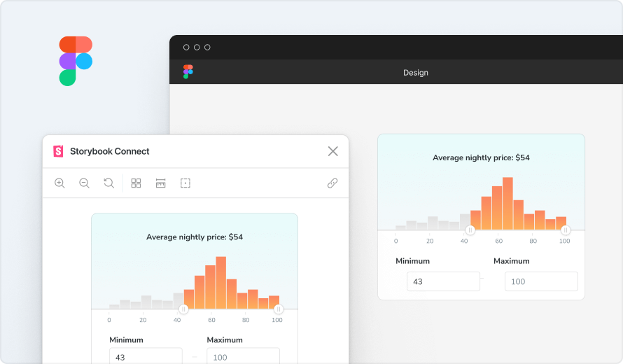Screen dimensions: 623x364
Task: Click the Minimum input in the Design canvas
Action: (x=443, y=281)
